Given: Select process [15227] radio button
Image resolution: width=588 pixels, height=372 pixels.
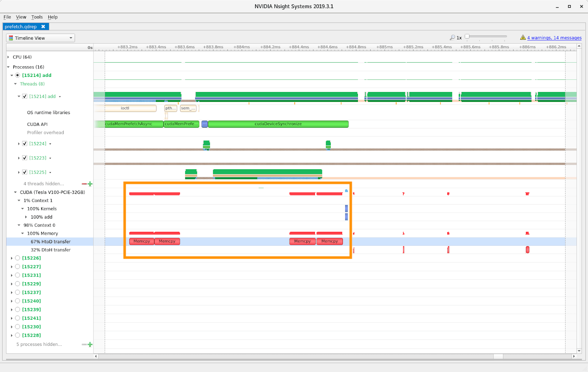Looking at the screenshot, I should point(17,266).
